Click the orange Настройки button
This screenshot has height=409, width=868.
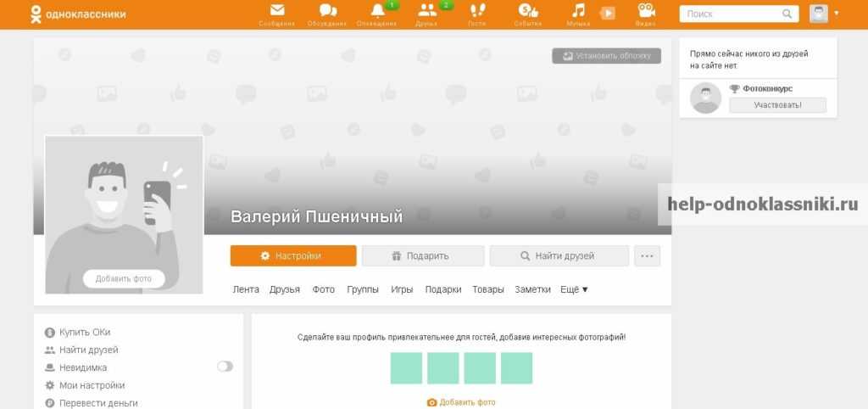[x=292, y=256]
